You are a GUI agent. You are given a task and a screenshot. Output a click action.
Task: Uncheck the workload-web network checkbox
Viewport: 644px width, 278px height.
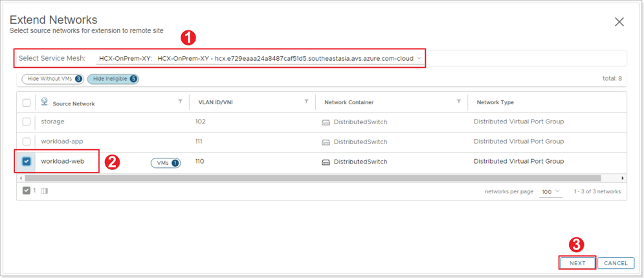27,162
